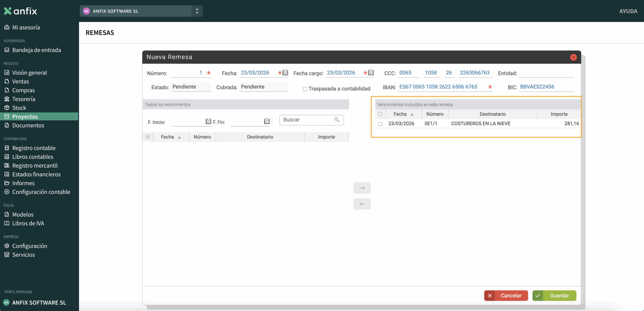Image resolution: width=644 pixels, height=311 pixels.
Task: Sort included vencimientos by Fecha column arrow
Action: pos(412,114)
